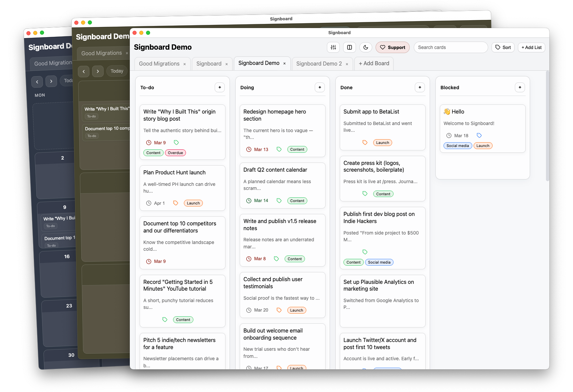Add a card to the Doing list
Image resolution: width=573 pixels, height=392 pixels.
(320, 88)
